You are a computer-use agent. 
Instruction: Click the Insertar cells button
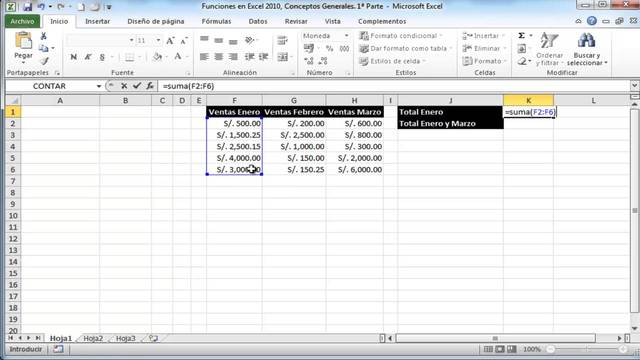[484, 36]
